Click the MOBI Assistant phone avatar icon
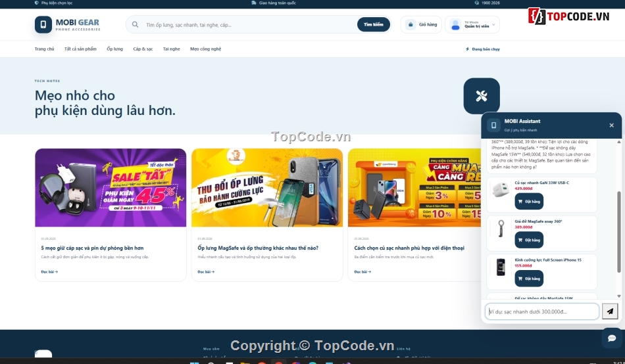Image resolution: width=625 pixels, height=364 pixels. (493, 125)
